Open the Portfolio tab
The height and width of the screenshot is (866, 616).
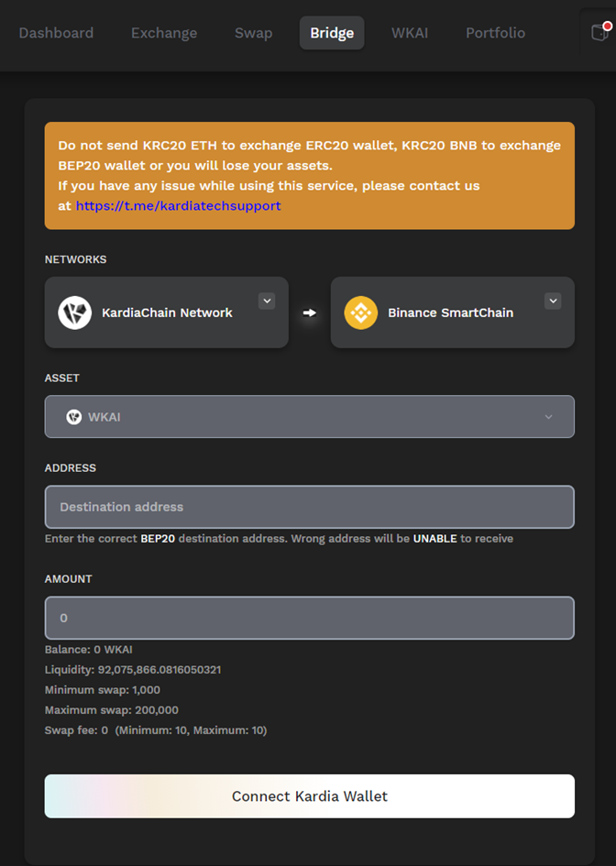point(496,33)
